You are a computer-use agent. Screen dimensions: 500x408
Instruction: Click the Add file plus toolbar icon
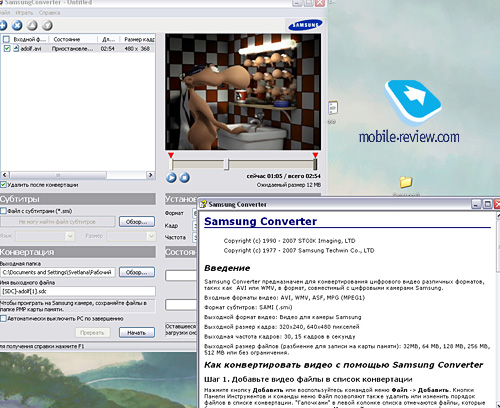click(x=3, y=25)
